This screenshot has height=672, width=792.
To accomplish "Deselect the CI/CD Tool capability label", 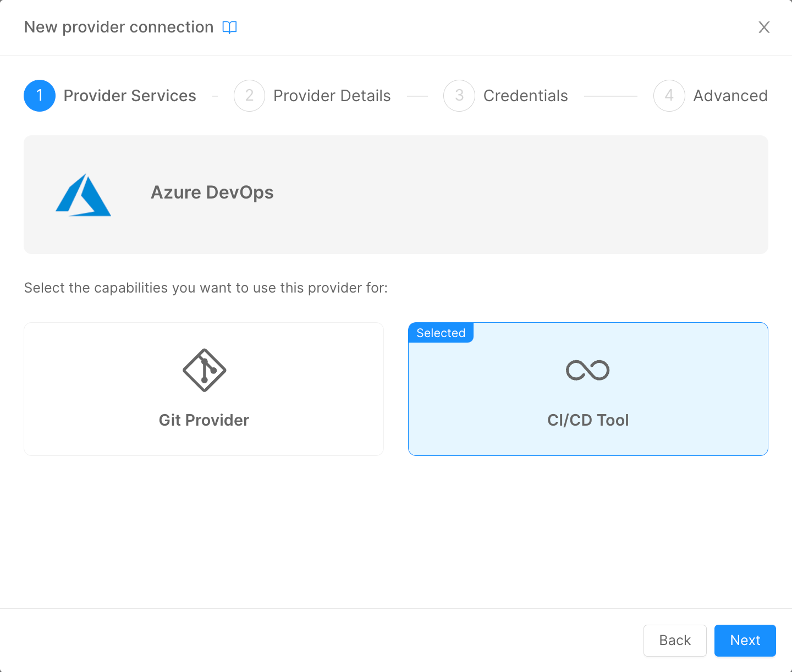I will 587,420.
